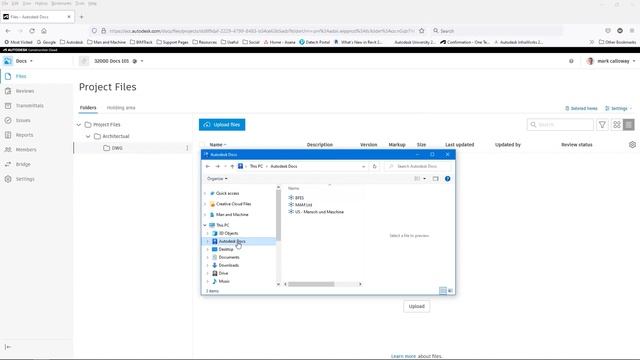Image resolution: width=640 pixels, height=360 pixels.
Task: Open the DWG folder options menu
Action: pos(187,148)
